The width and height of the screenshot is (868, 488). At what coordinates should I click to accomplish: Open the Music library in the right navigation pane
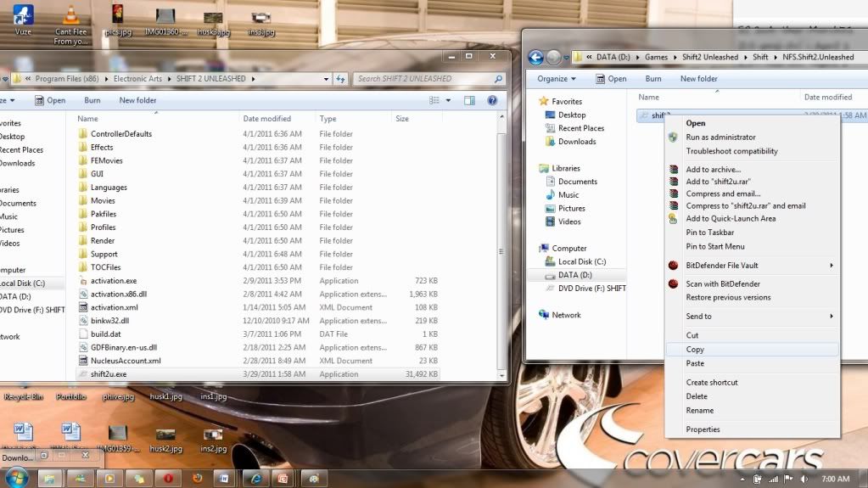tap(563, 195)
